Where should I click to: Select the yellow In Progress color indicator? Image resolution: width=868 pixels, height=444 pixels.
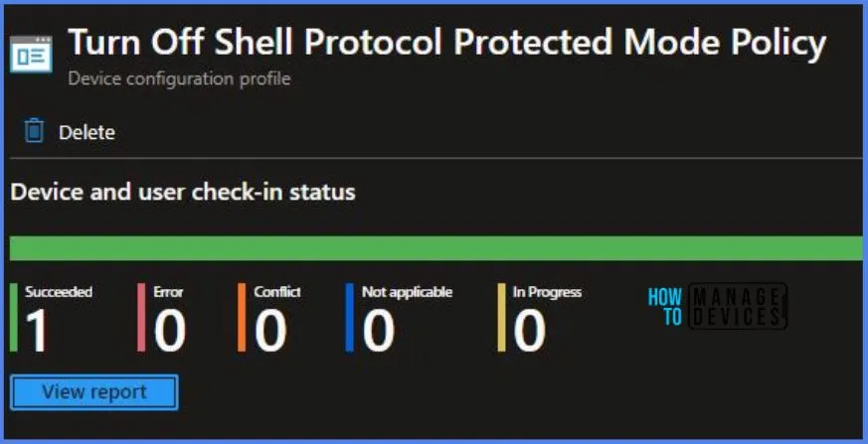point(502,318)
